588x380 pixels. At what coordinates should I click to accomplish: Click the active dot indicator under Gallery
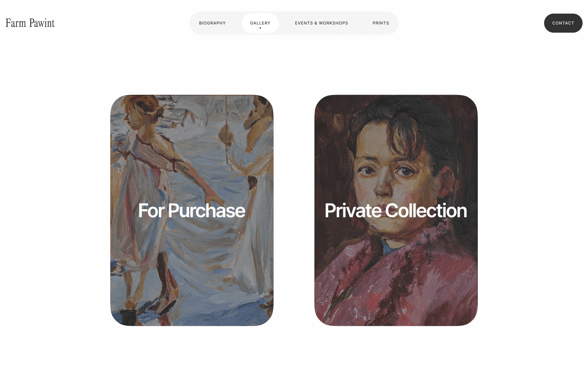260,28
